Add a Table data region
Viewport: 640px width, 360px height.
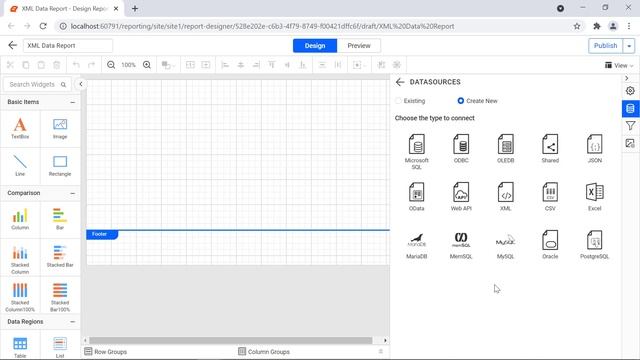pos(20,347)
